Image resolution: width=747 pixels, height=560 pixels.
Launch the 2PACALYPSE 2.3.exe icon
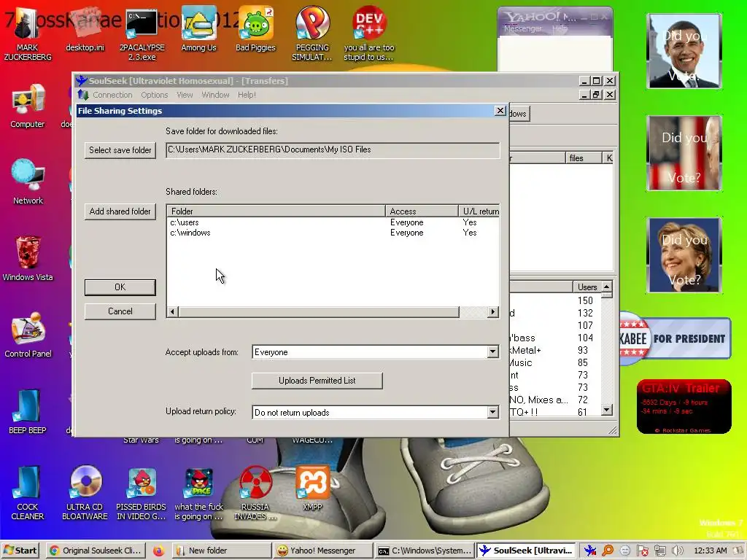point(142,34)
